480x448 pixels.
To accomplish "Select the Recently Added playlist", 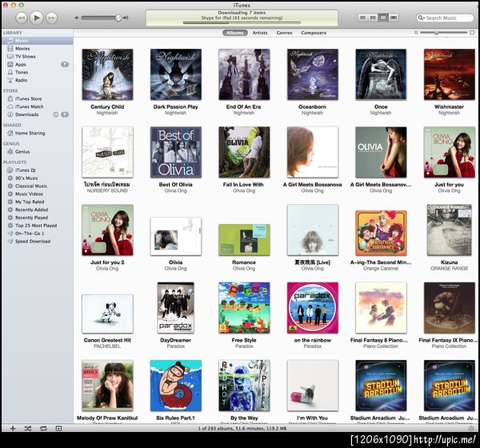I will click(x=38, y=210).
